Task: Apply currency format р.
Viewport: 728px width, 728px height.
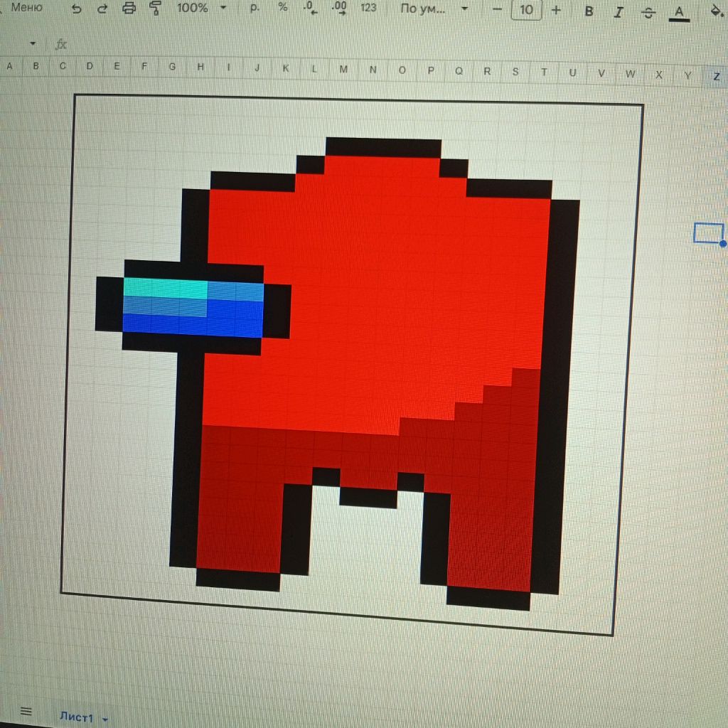Action: 255,8
